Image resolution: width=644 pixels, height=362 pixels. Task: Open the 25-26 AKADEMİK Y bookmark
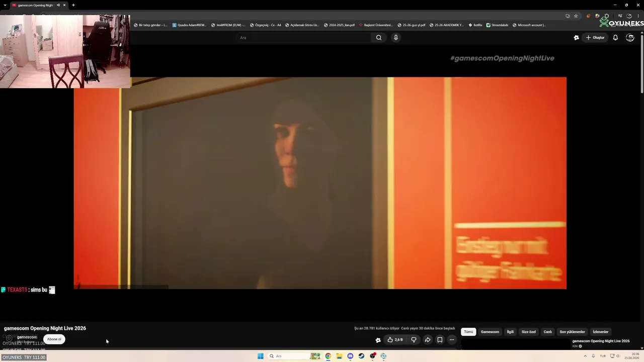click(x=447, y=25)
